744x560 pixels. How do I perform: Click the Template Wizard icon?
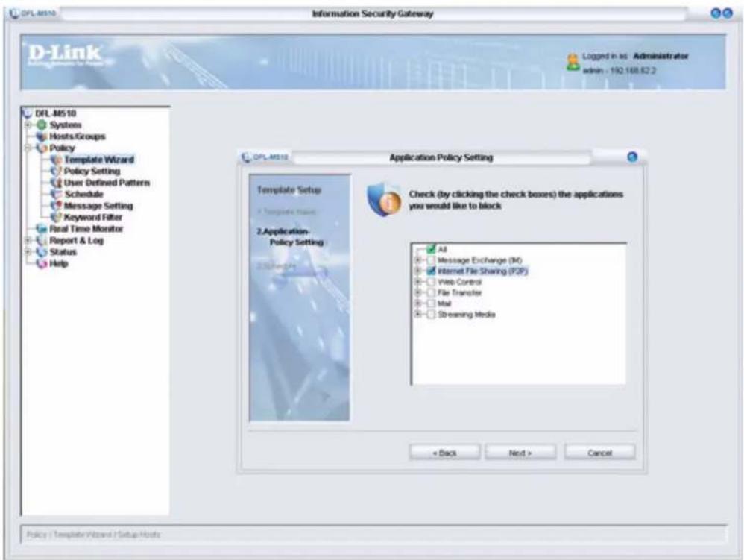point(56,160)
